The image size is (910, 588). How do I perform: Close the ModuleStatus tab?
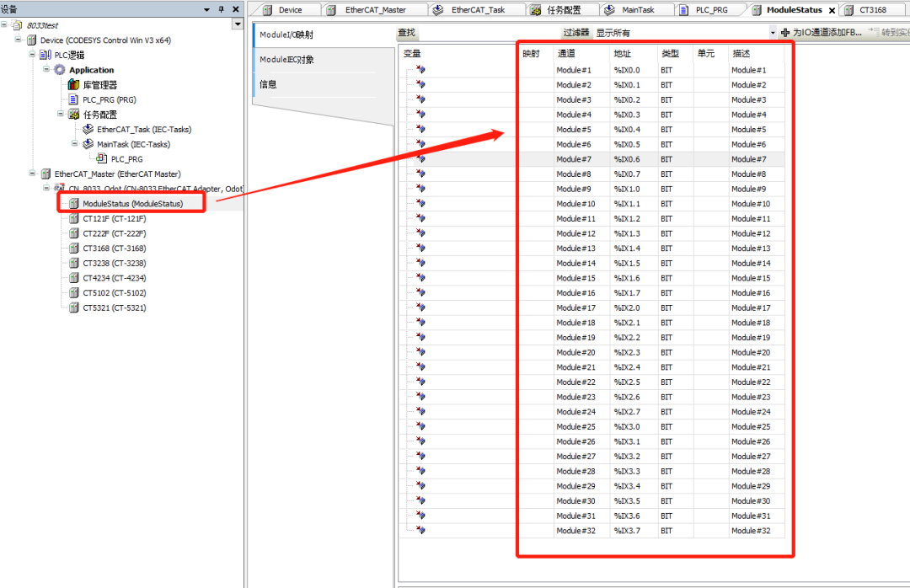click(x=832, y=10)
